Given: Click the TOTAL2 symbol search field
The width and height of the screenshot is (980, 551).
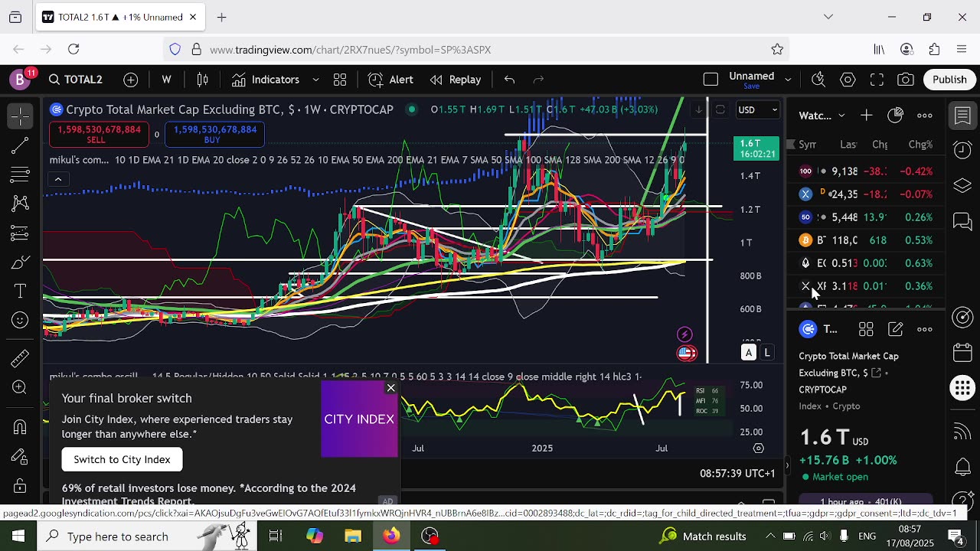Looking at the screenshot, I should (75, 80).
